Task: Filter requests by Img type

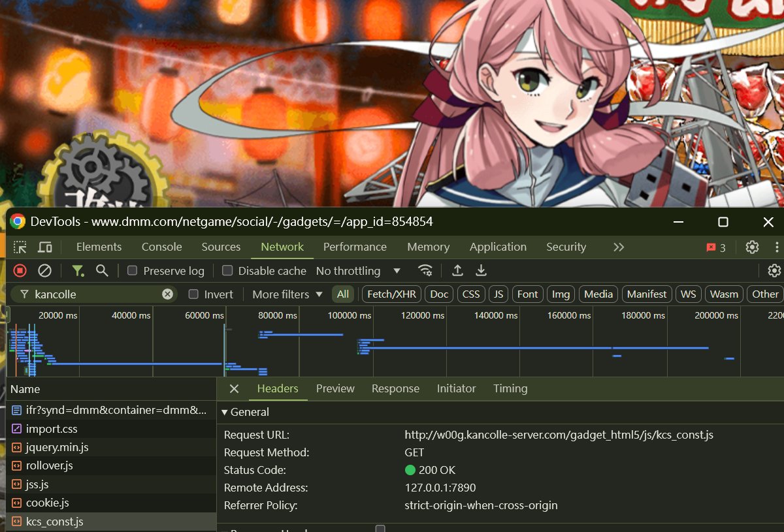Action: point(561,294)
